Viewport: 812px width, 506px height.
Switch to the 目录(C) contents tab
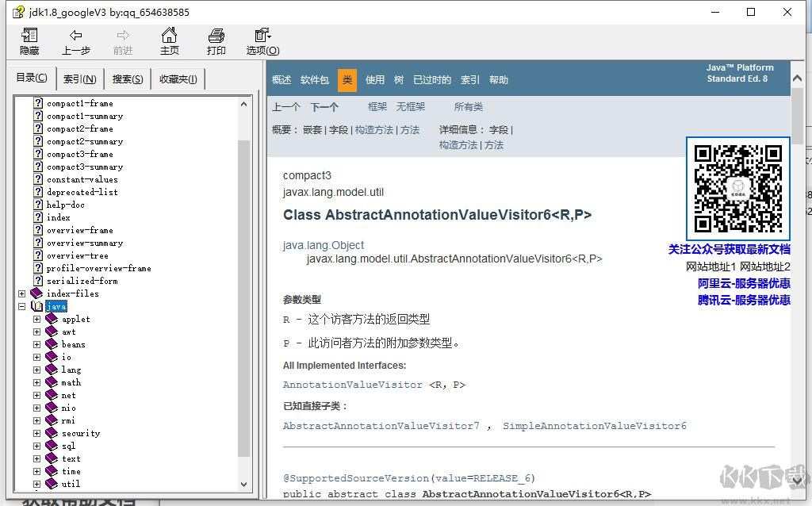(32, 78)
